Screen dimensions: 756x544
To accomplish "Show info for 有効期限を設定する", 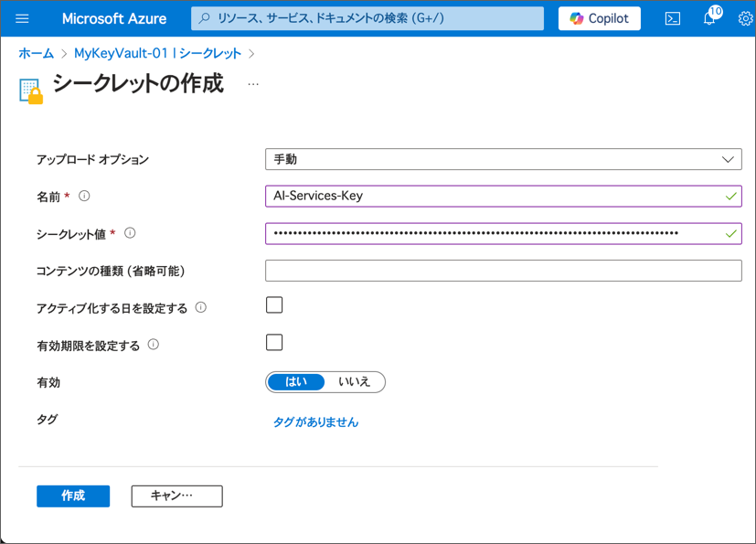I will pyautogui.click(x=154, y=345).
